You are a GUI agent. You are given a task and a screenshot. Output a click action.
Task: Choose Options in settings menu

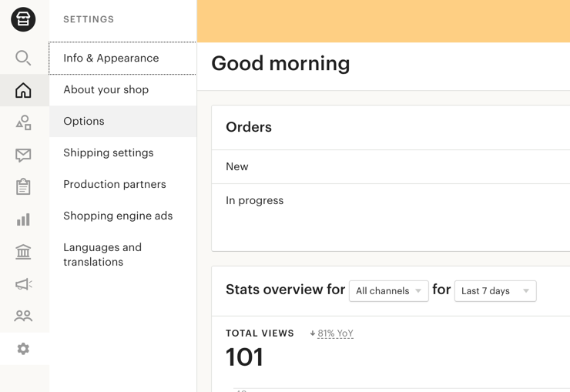coord(84,122)
